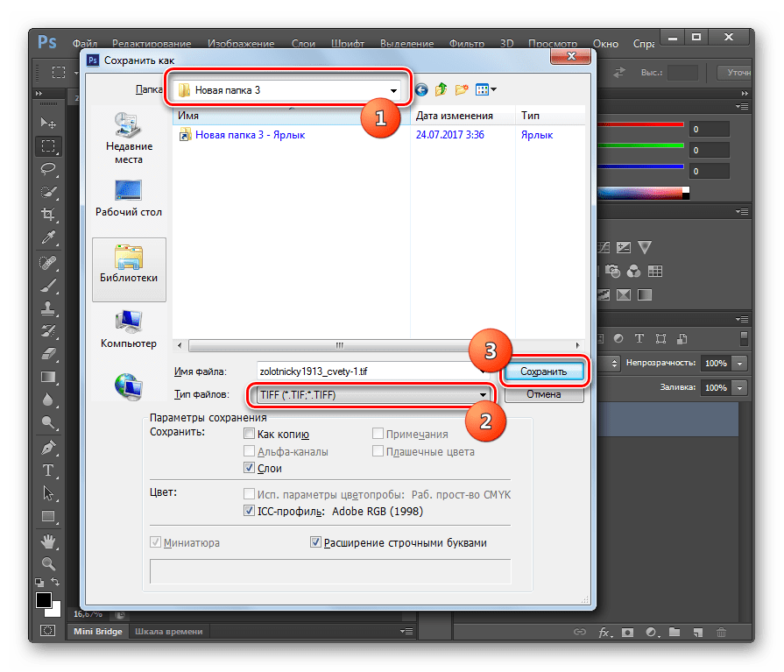Open Mini Bridge panel flyout menu

click(x=406, y=632)
